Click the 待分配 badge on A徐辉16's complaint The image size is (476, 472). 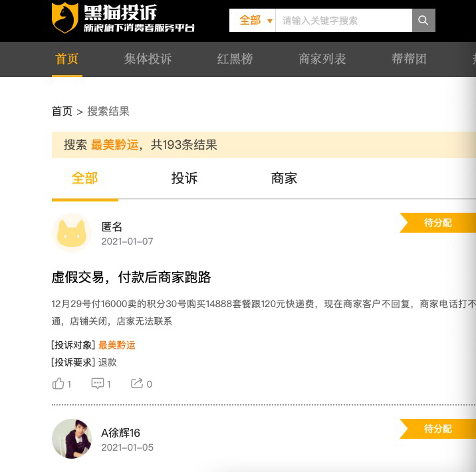[x=437, y=429]
